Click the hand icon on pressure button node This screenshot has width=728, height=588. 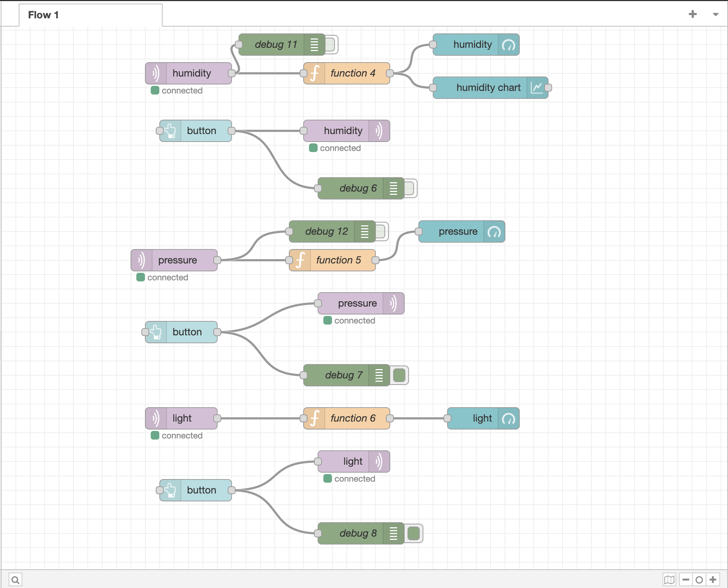click(156, 332)
